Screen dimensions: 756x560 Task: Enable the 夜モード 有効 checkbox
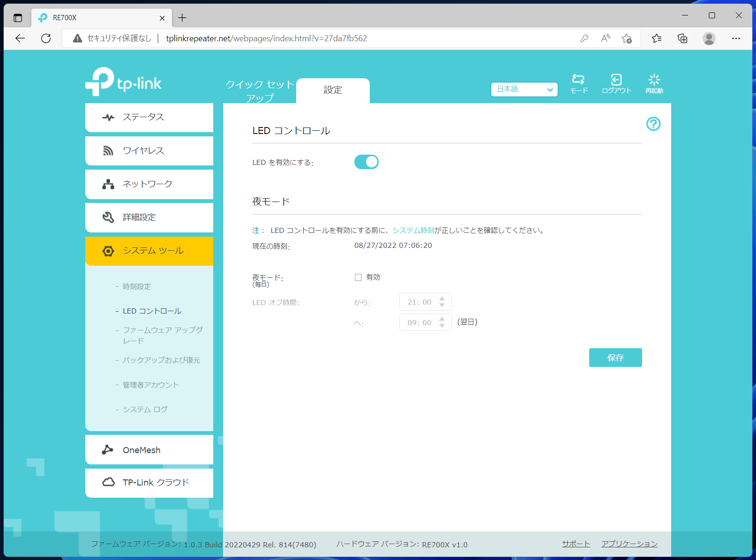[x=358, y=277]
